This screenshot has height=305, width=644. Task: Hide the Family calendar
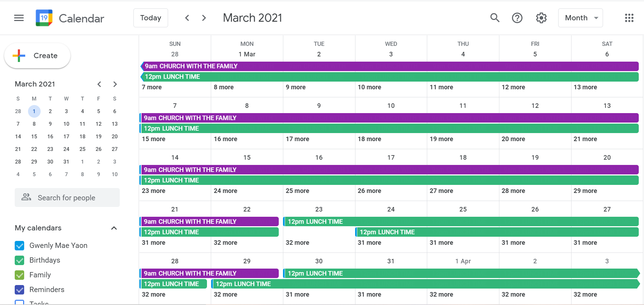[x=20, y=275]
